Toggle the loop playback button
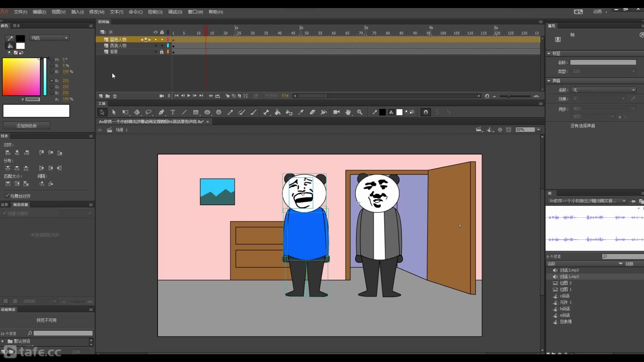 pyautogui.click(x=218, y=96)
